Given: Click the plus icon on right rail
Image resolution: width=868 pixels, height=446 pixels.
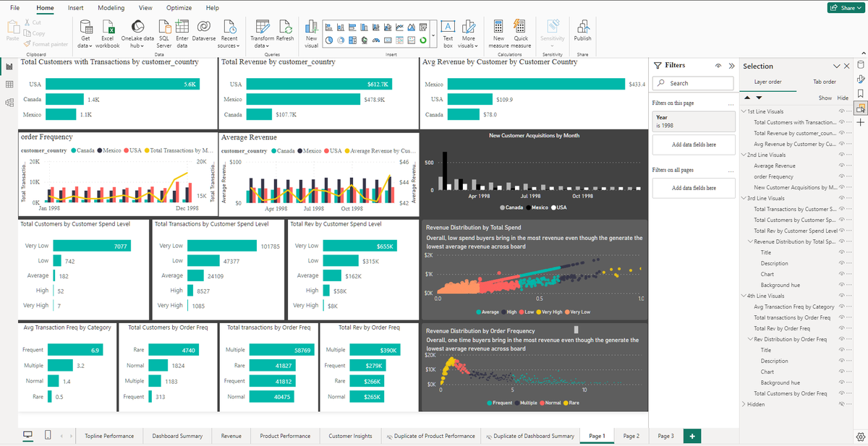Looking at the screenshot, I should coord(860,123).
